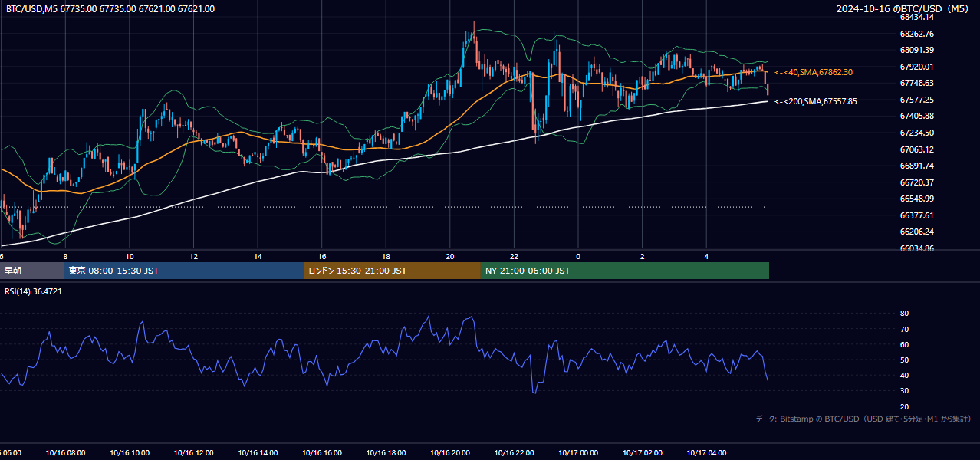Click hour label 22 under the price chart

515,256
